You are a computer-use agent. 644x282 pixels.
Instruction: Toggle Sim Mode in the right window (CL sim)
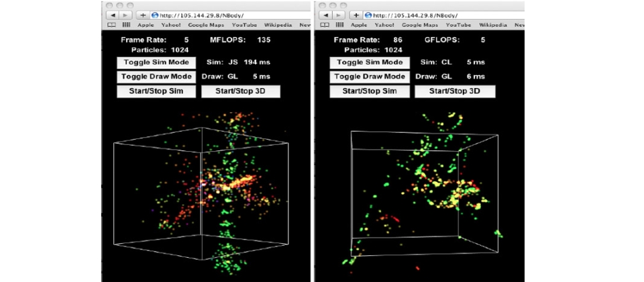coord(368,62)
